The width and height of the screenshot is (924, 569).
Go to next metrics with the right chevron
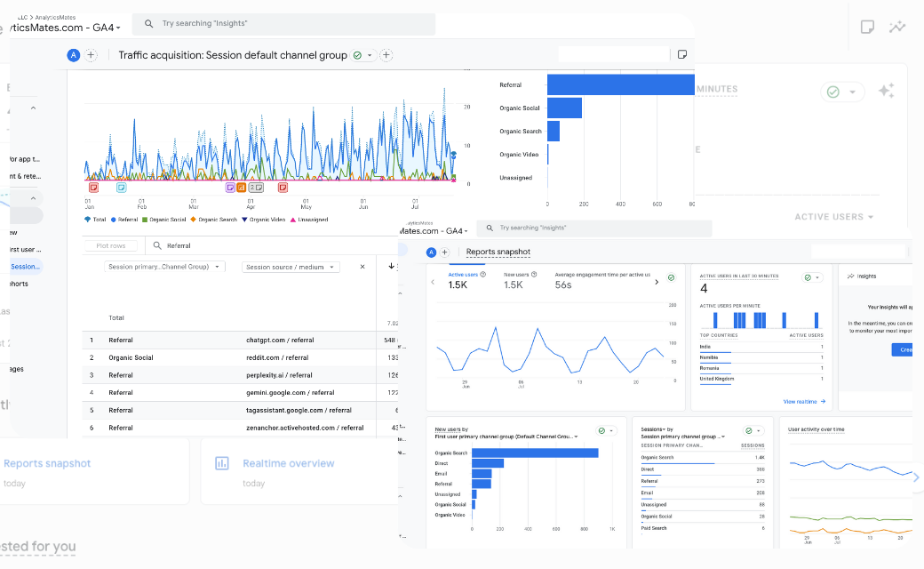[657, 283]
